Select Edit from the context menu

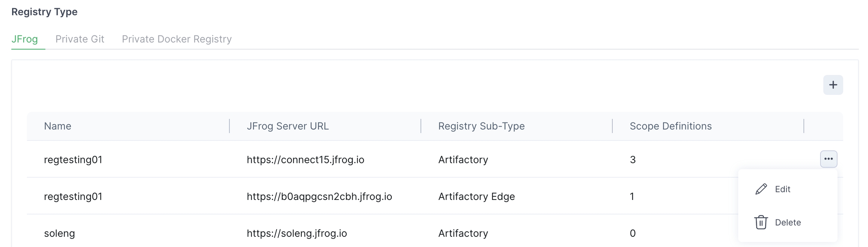(782, 189)
